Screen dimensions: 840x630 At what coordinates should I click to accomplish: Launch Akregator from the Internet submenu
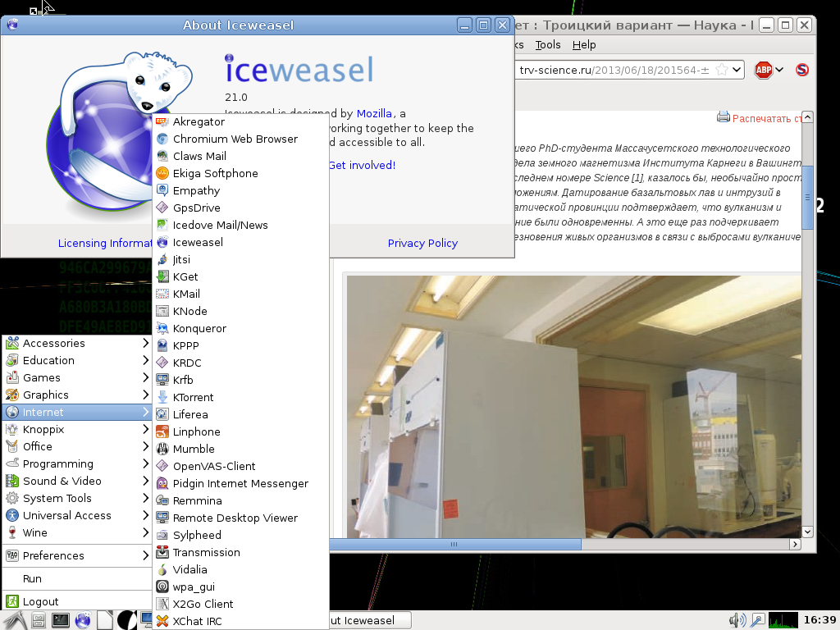tap(240, 121)
